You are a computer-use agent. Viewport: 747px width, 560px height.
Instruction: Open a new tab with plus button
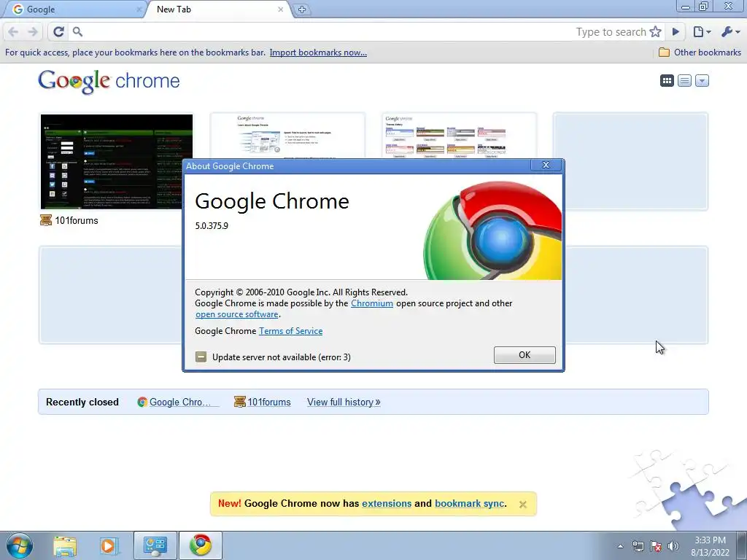(x=301, y=9)
